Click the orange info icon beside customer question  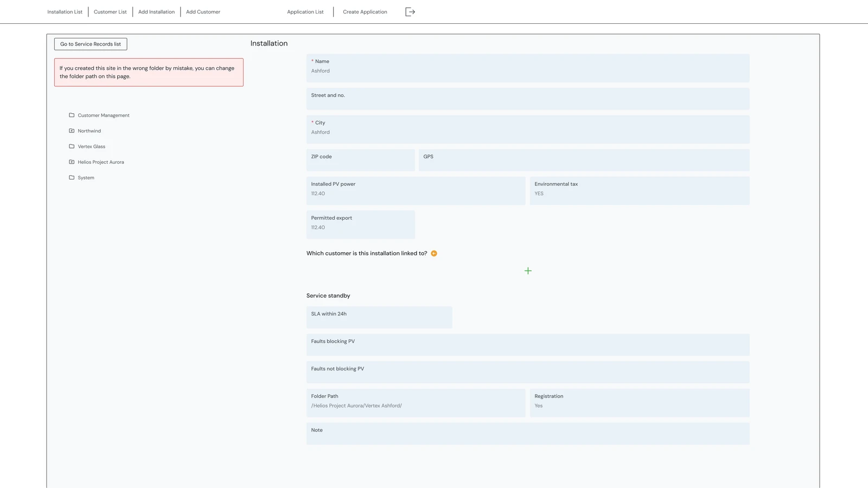tap(434, 253)
